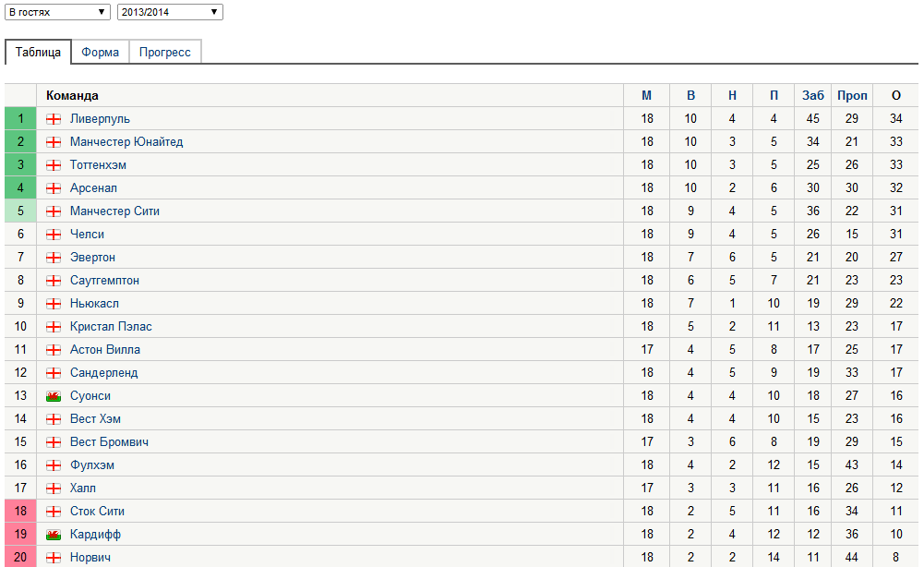Click the flag icon next to Арсенал
924x567 pixels.
pos(55,187)
